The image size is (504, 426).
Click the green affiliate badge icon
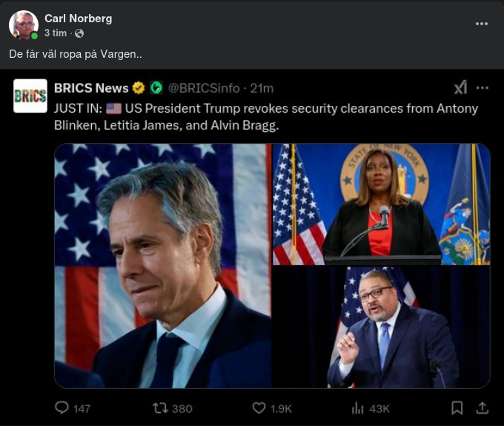[x=156, y=88]
